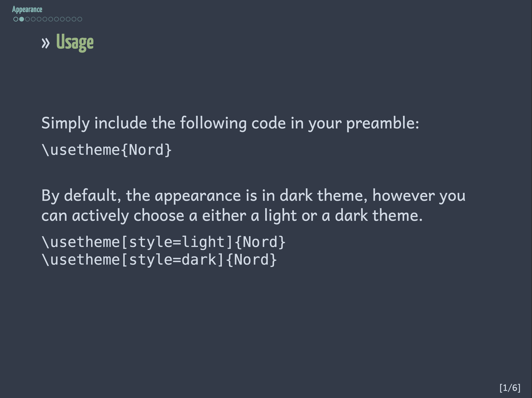The image size is (532, 398).
Task: Click the [1/6] page counter
Action: pos(510,388)
